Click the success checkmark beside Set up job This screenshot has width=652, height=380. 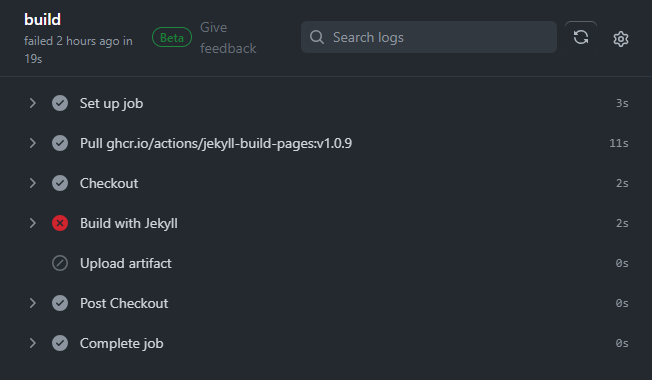60,103
